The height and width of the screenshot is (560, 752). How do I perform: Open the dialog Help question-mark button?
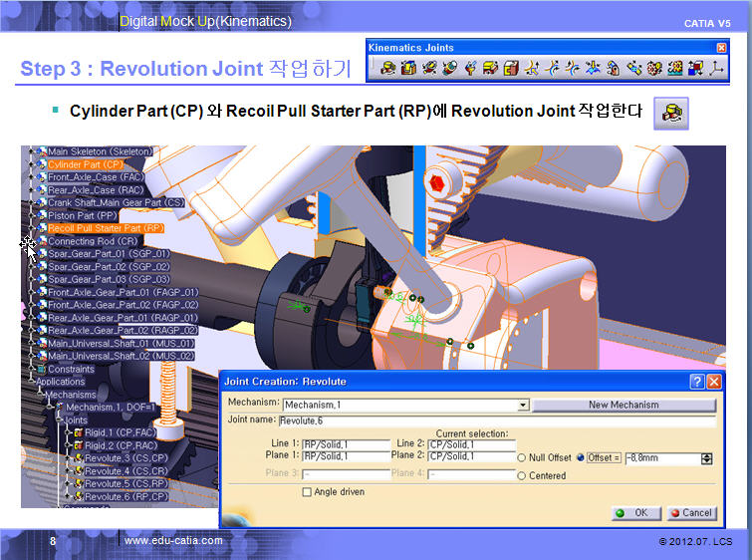(x=697, y=382)
